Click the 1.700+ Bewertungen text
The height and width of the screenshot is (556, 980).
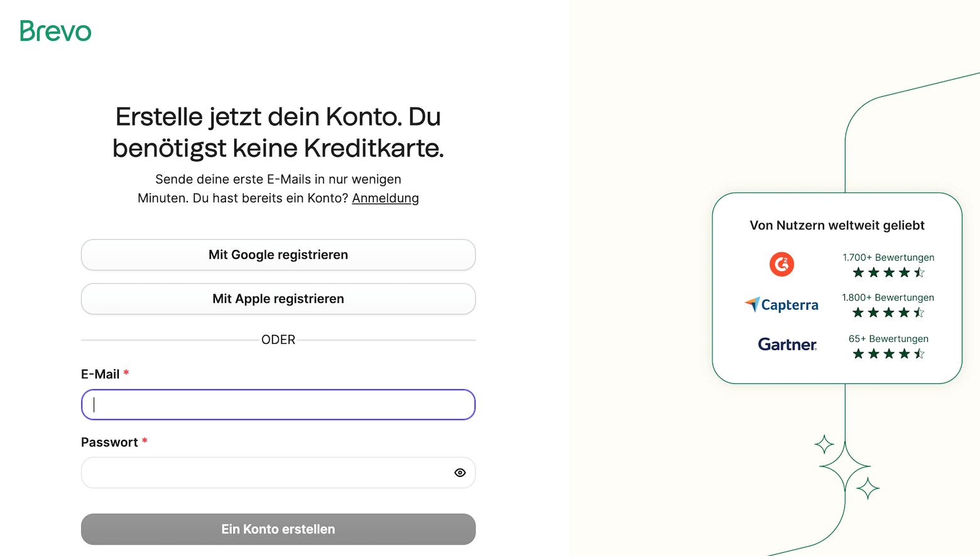[888, 258]
